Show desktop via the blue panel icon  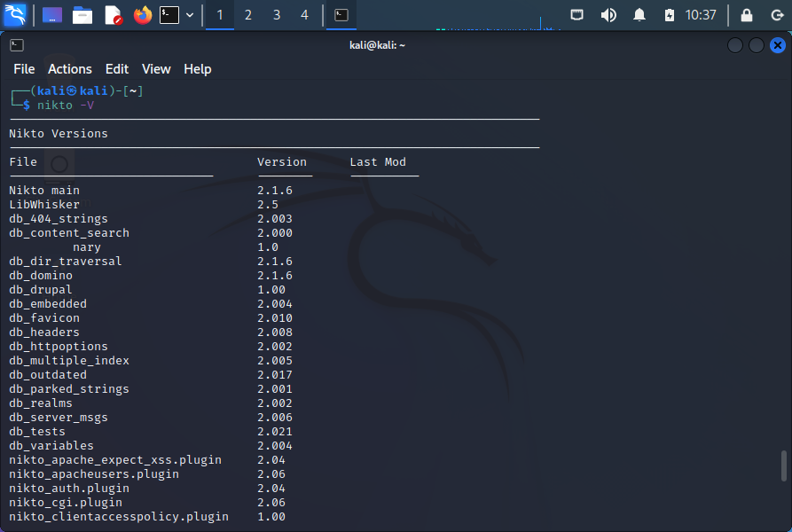coord(52,15)
